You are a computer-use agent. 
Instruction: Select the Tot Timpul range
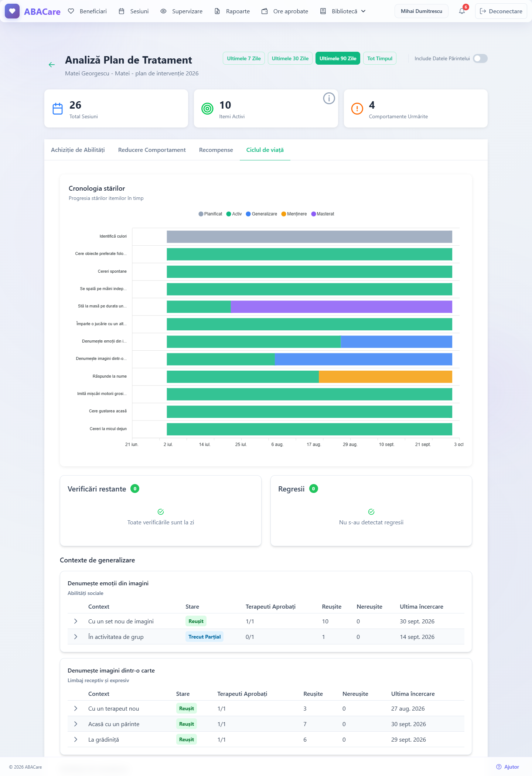(x=380, y=58)
